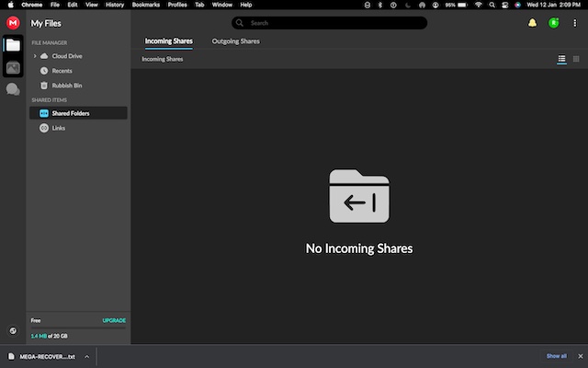588x368 pixels.
Task: Click the UPGRADE link
Action: point(114,320)
